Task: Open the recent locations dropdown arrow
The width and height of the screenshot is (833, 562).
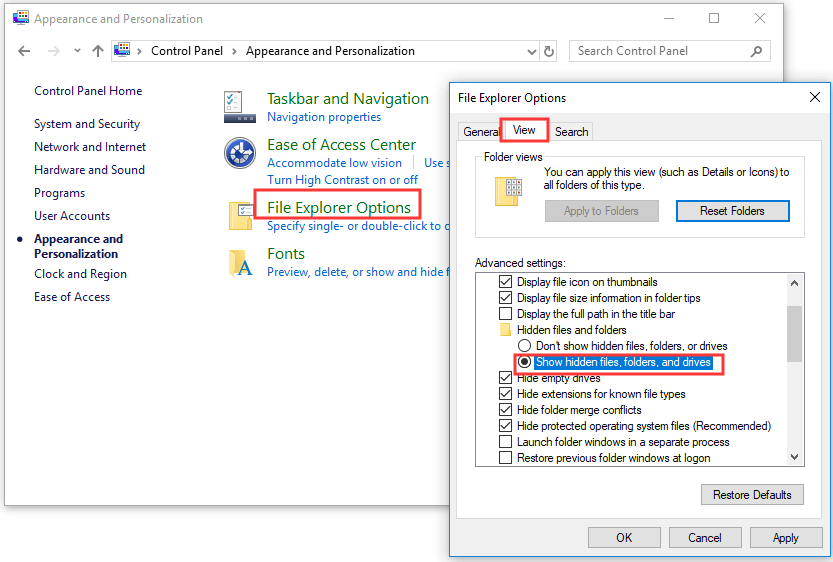Action: point(78,51)
